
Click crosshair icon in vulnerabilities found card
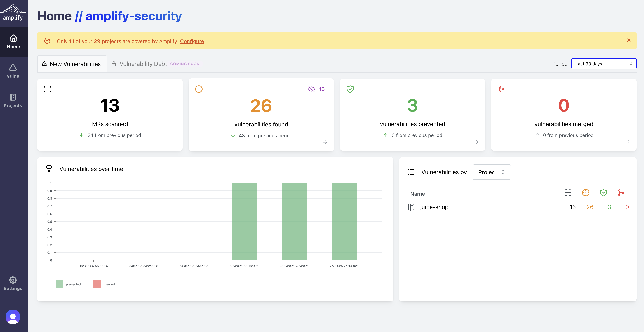coord(199,89)
